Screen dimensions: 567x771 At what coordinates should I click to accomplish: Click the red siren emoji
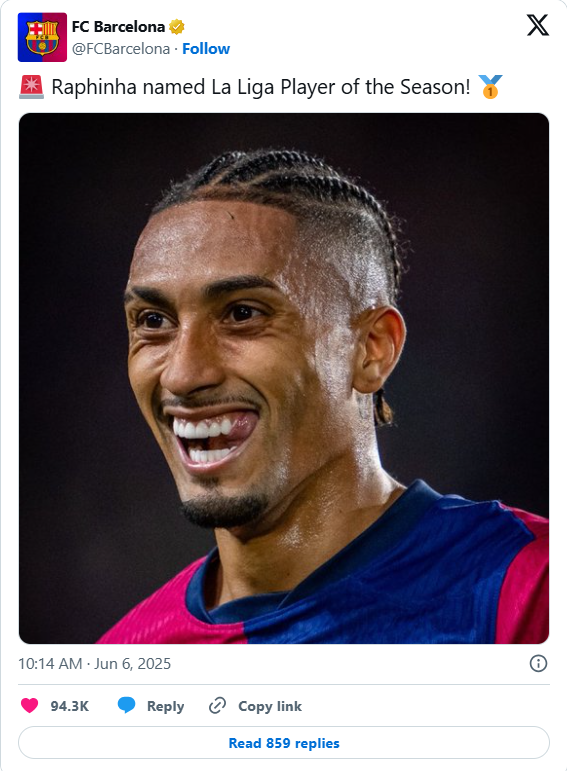tap(31, 87)
